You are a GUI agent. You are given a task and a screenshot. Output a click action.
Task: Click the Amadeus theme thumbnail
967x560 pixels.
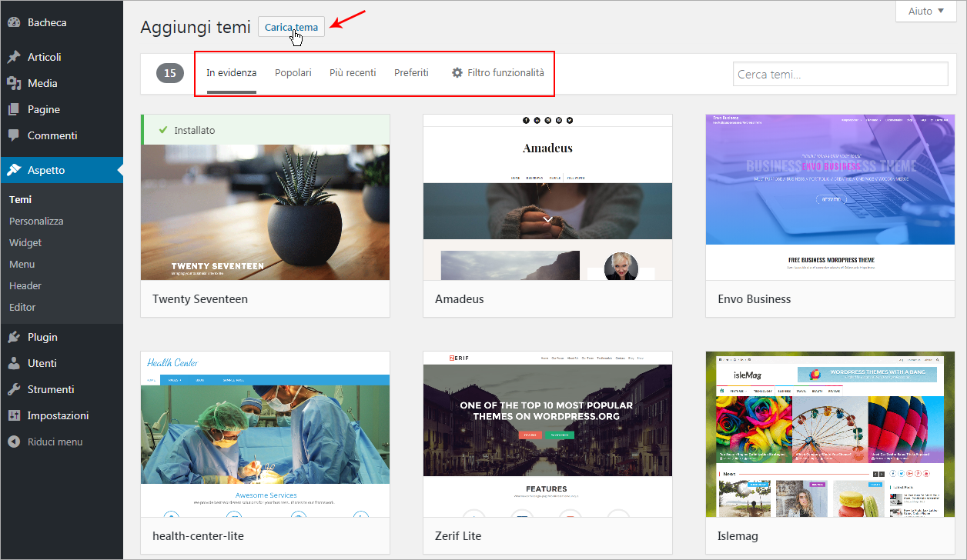coord(547,197)
